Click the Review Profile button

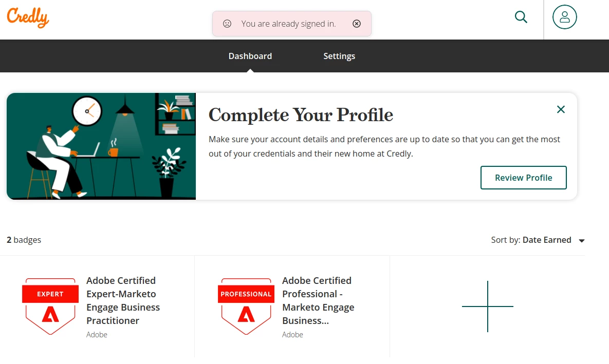coord(523,178)
